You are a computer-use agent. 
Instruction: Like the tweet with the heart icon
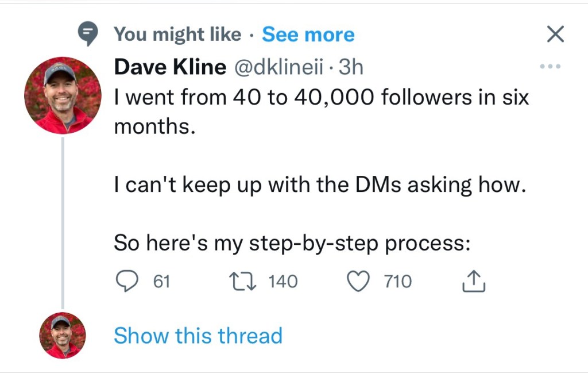click(x=359, y=282)
